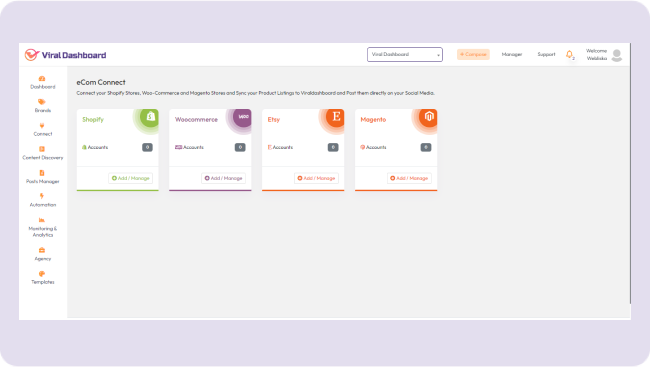Click Add / Manage under Woocommerce
Image resolution: width=650 pixels, height=367 pixels.
point(223,178)
